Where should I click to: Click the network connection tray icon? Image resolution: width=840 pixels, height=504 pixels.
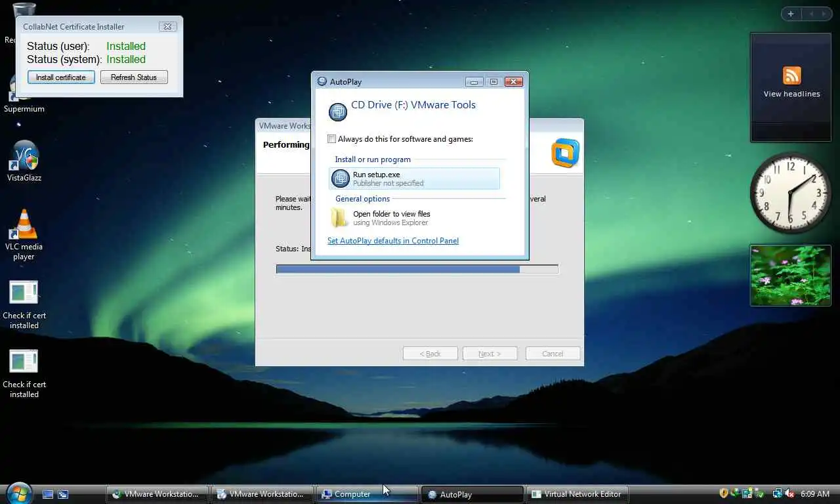coord(778,493)
